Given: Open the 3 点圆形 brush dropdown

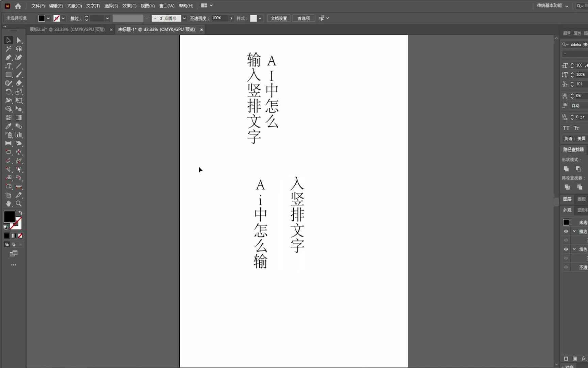Looking at the screenshot, I should pos(184,18).
